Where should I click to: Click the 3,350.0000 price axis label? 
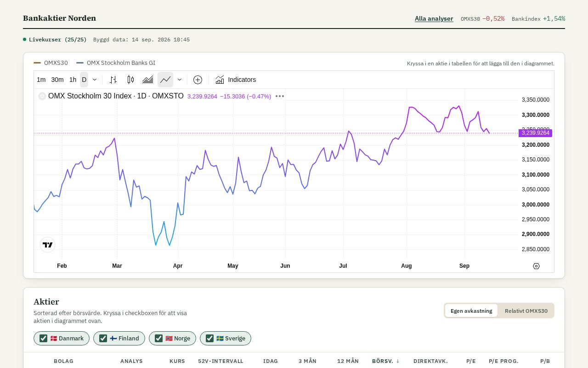click(536, 100)
